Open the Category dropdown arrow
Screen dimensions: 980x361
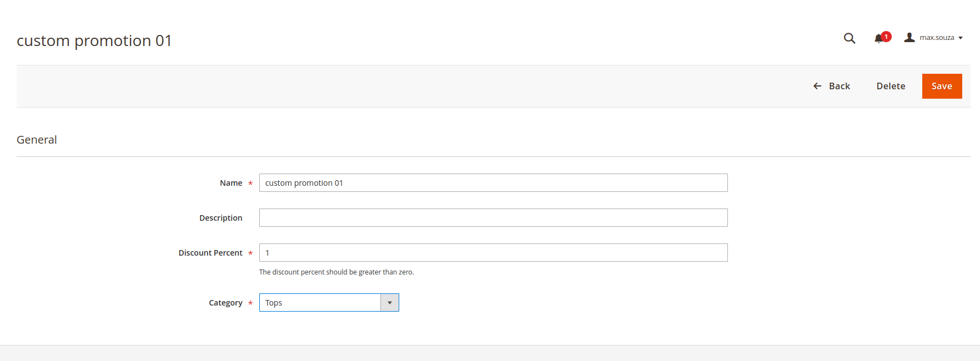click(x=390, y=303)
